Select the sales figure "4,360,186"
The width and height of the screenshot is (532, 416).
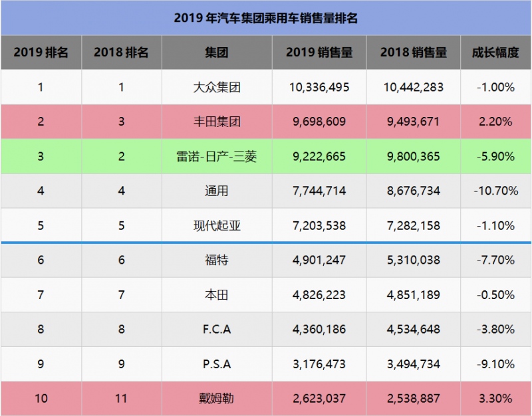319,329
